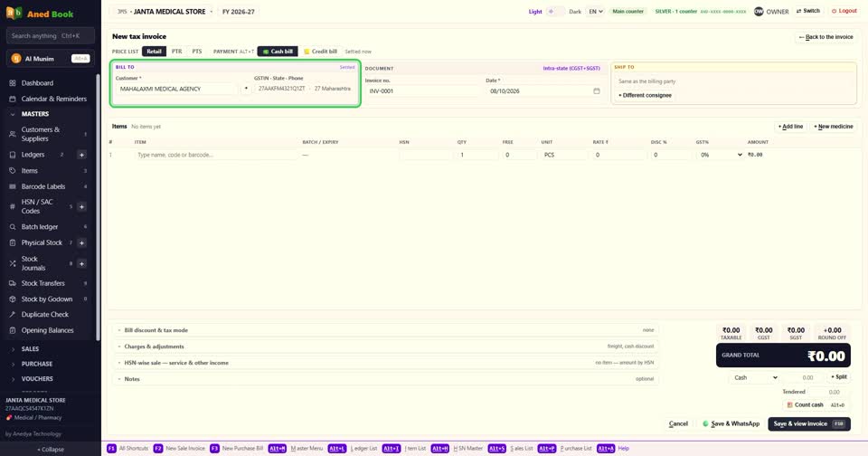Choose Cash bill payment mode
Screen dimensions: 868x456
[x=278, y=52]
